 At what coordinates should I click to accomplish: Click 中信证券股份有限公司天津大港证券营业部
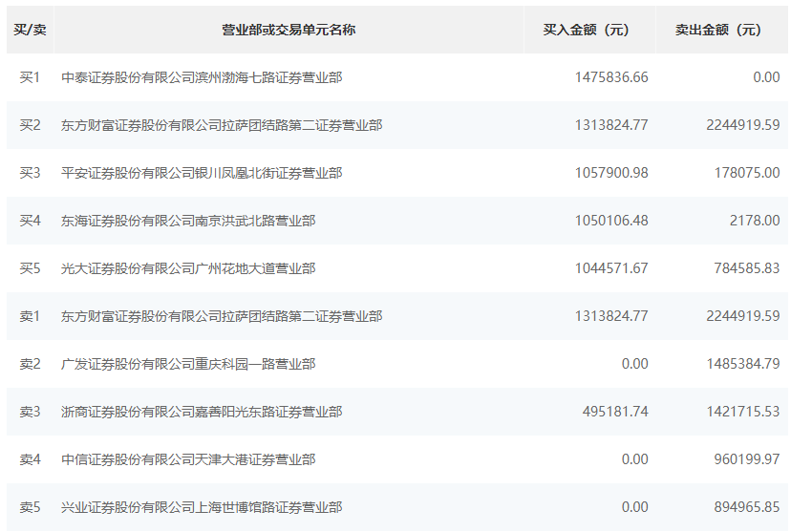click(188, 459)
